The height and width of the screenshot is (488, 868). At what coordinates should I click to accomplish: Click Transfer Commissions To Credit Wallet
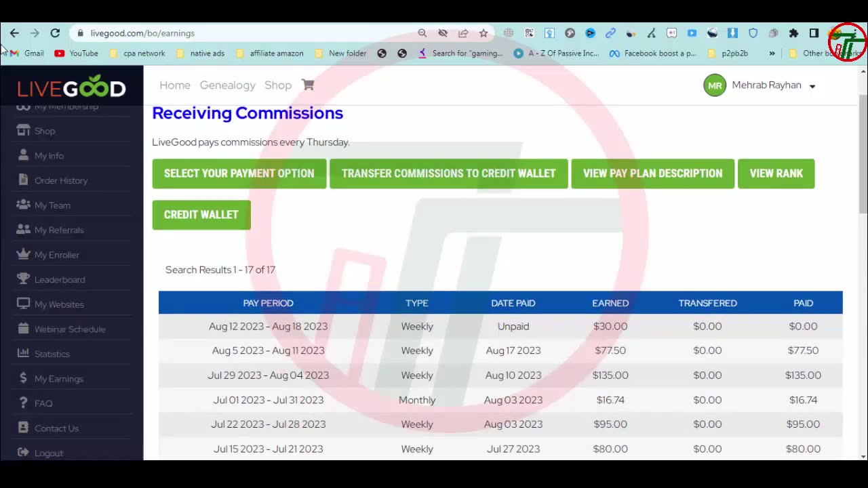[449, 174]
